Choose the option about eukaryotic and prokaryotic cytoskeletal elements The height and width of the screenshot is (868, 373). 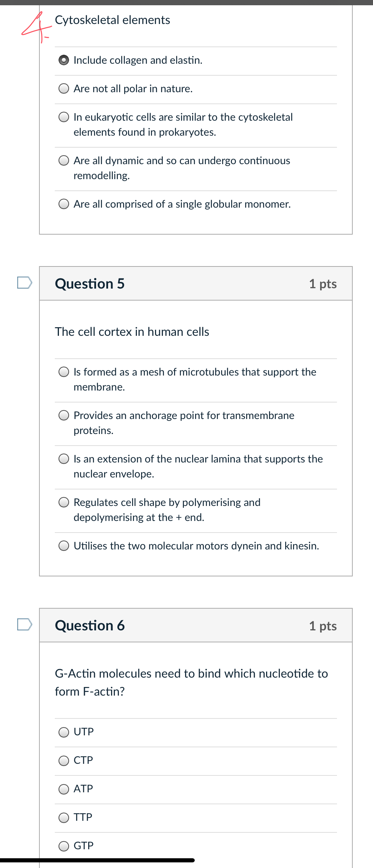(64, 117)
